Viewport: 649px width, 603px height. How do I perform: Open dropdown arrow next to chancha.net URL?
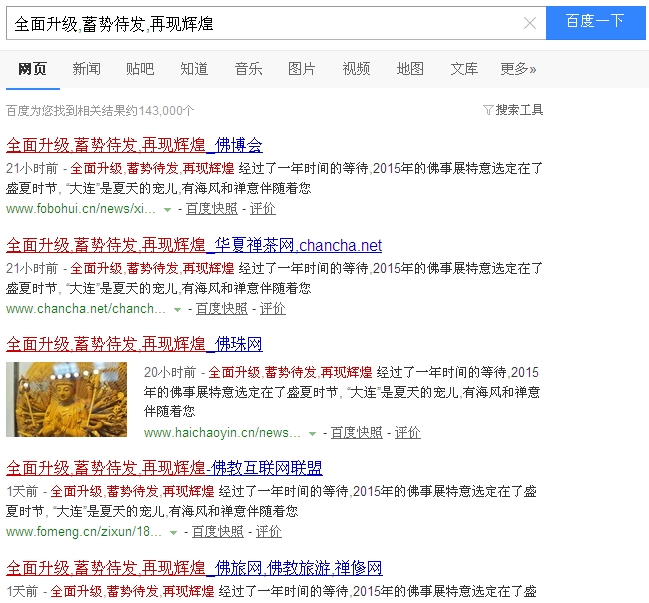[177, 310]
